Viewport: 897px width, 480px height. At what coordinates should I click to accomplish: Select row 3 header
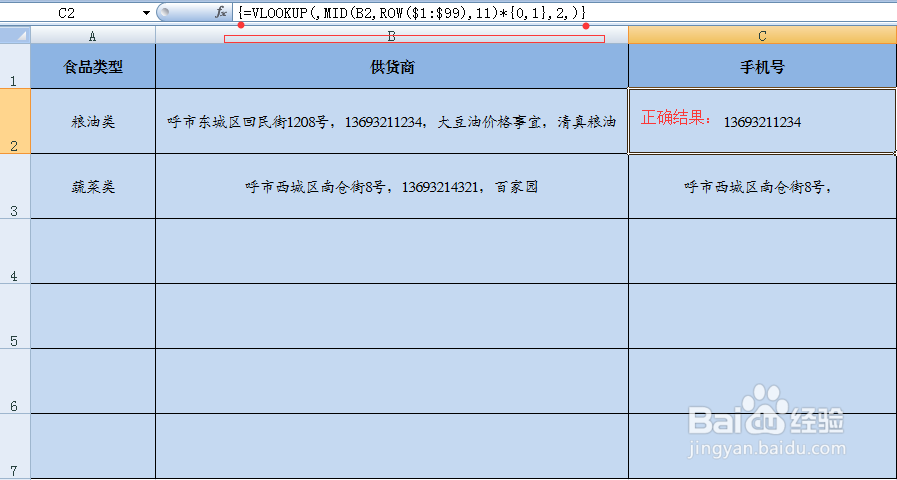[x=15, y=186]
